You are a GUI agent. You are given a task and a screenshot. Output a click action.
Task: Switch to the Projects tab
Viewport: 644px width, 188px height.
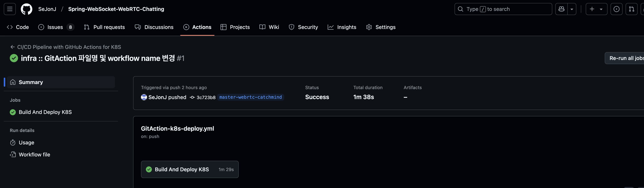click(x=235, y=27)
